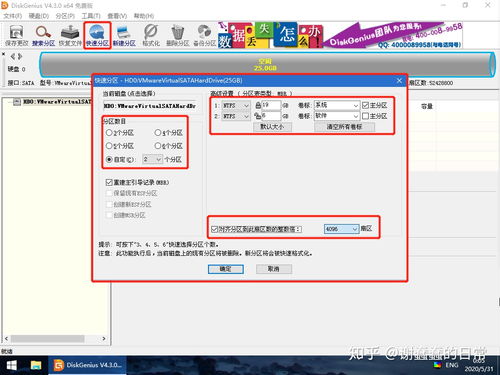Open the Tools menu in menu bar
Image resolution: width=500 pixels, height=375 pixels.
tap(91, 16)
